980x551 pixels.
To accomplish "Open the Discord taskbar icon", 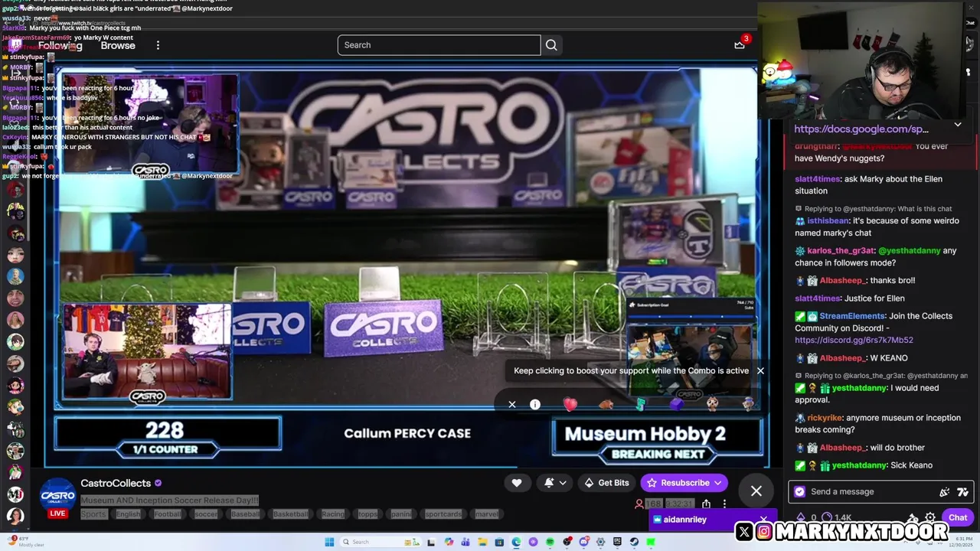I will pyautogui.click(x=583, y=542).
